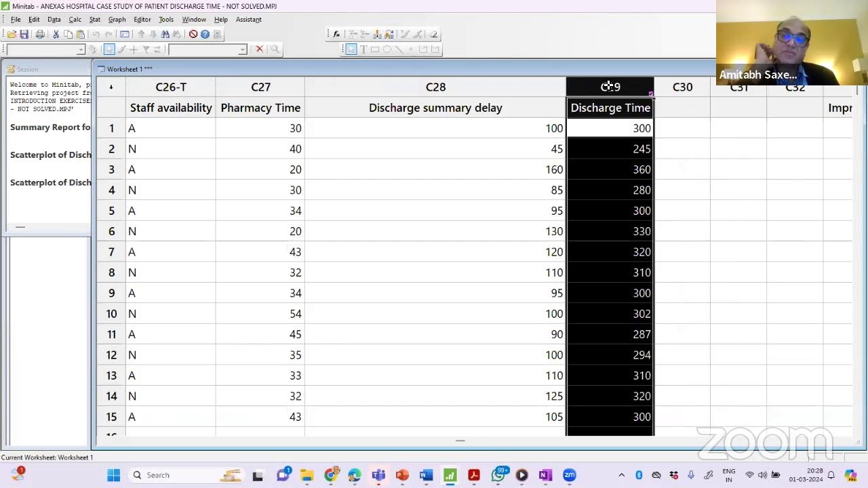Image resolution: width=868 pixels, height=488 pixels.
Task: Toggle the data entry direction arrow in worksheet corner
Action: [111, 87]
